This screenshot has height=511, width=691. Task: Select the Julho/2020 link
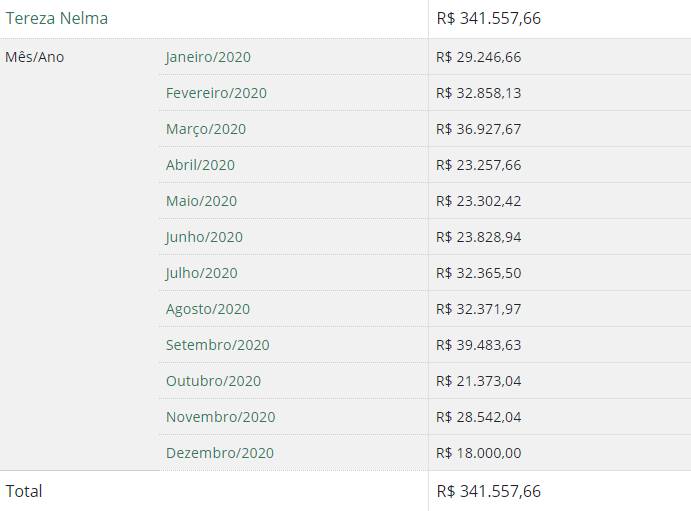coord(201,273)
